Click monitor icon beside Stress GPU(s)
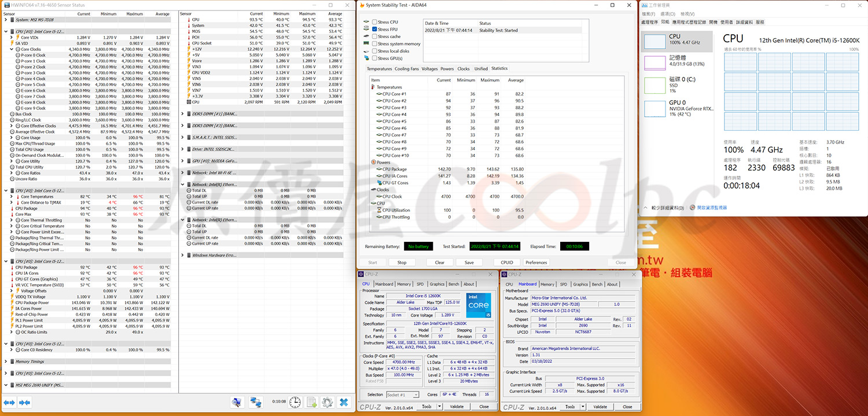 pos(366,58)
